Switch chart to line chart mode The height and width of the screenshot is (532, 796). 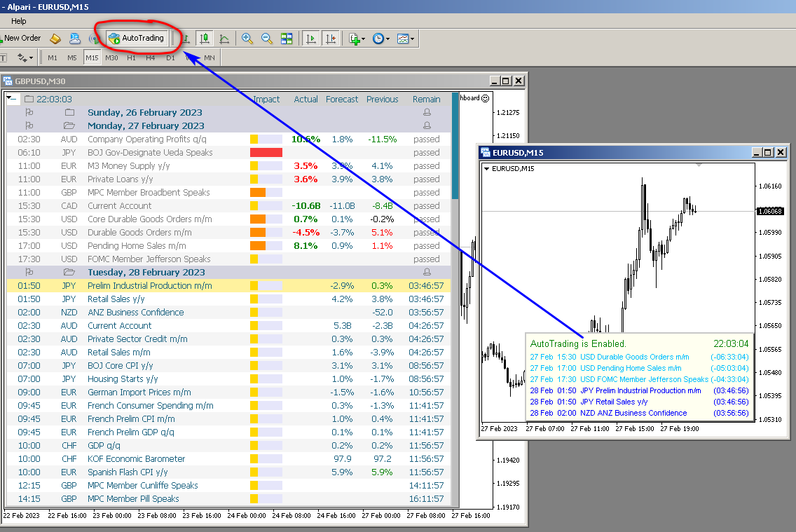pyautogui.click(x=224, y=39)
